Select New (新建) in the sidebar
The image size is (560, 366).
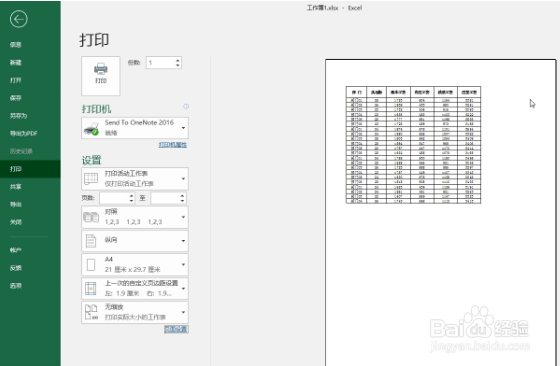coord(16,62)
